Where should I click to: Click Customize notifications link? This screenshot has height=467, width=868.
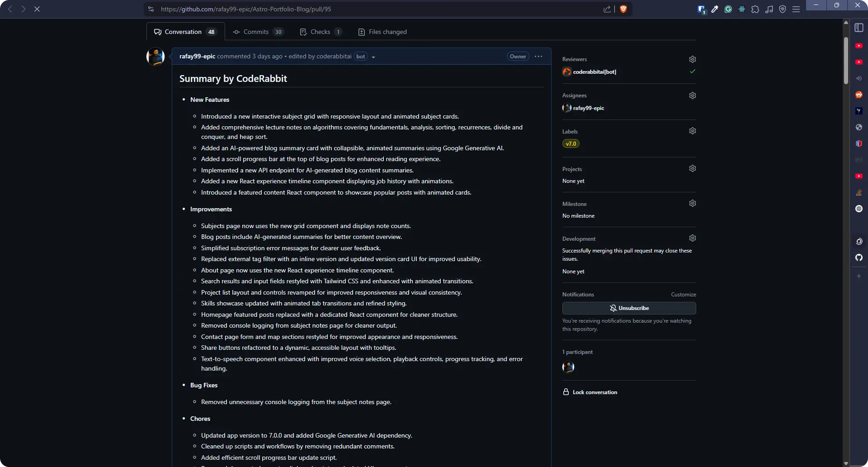point(683,295)
